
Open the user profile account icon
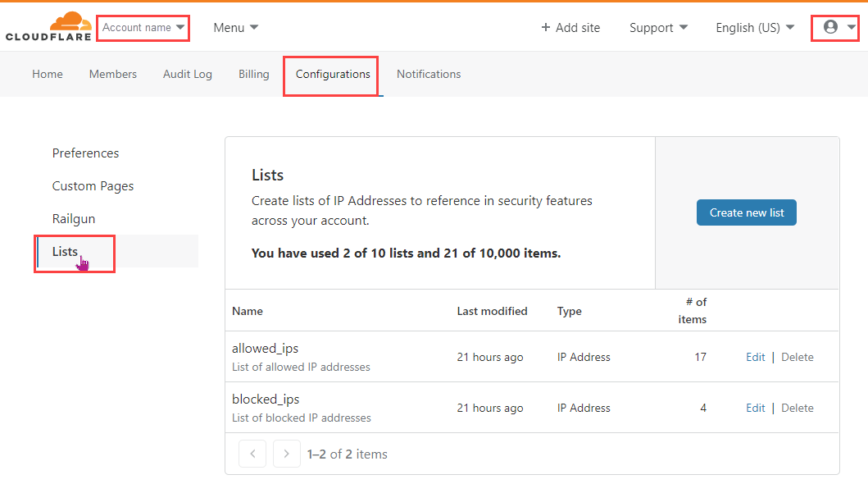(x=829, y=27)
